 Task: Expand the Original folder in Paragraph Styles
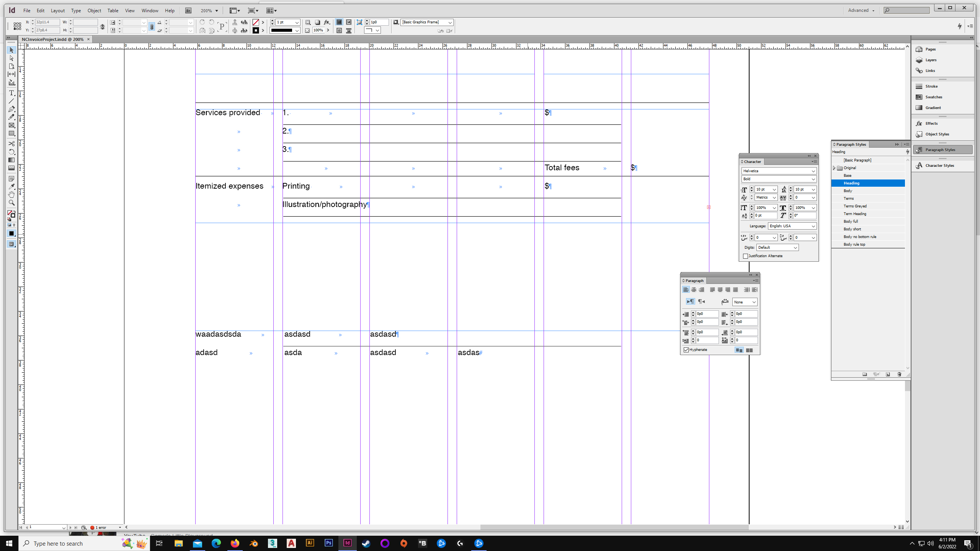click(x=834, y=168)
